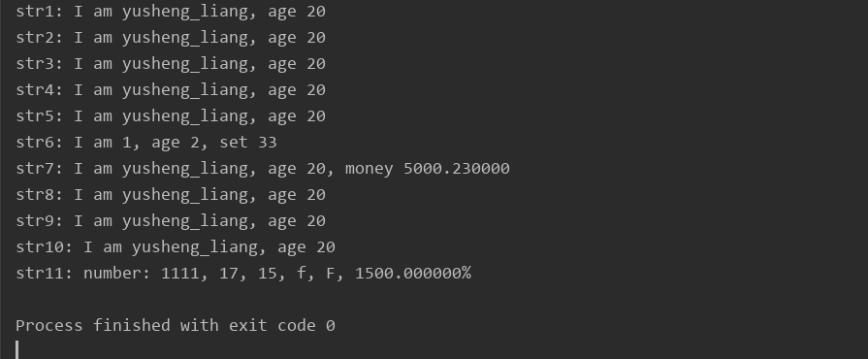Select the str3 output line
This screenshot has height=359, width=868.
pos(171,64)
